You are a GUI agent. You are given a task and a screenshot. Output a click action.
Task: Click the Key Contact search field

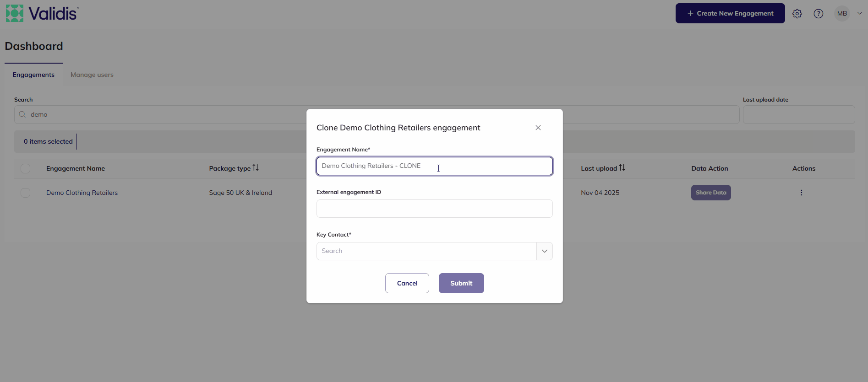coord(426,251)
